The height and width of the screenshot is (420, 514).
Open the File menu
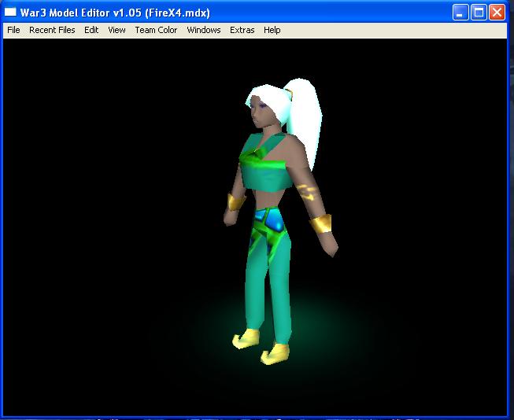click(x=13, y=30)
